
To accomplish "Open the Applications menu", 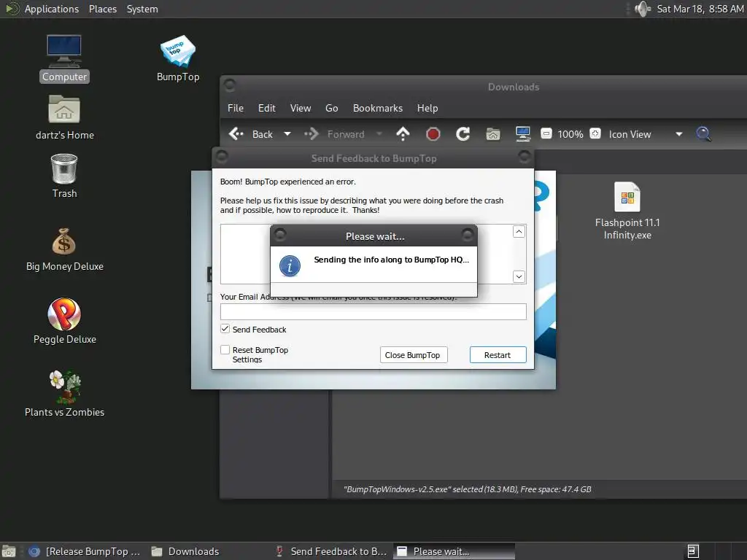I will pyautogui.click(x=52, y=9).
